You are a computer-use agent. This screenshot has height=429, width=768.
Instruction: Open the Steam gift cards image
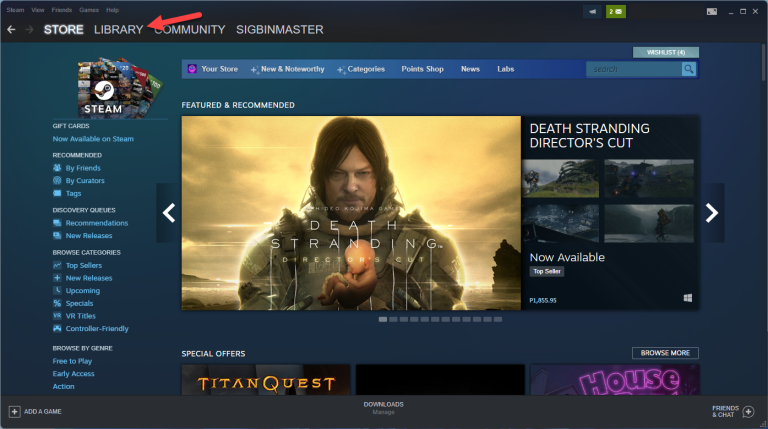coord(119,88)
